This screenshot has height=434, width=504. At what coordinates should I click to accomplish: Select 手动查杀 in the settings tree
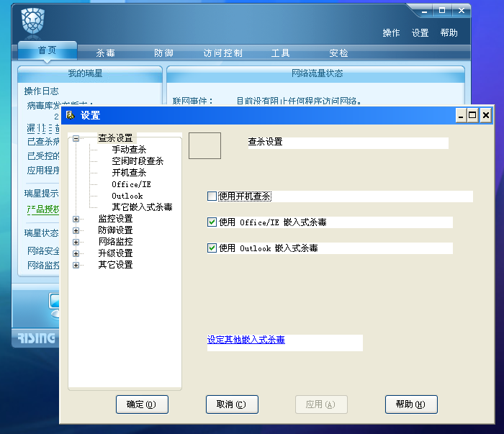129,150
